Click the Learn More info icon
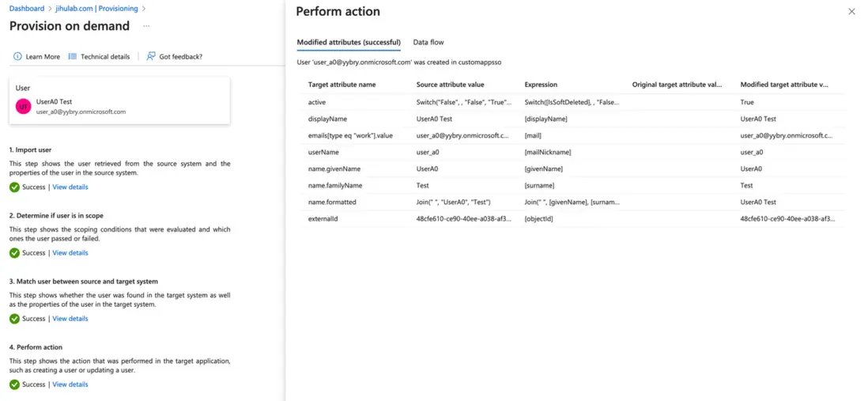The image size is (868, 401). [17, 57]
